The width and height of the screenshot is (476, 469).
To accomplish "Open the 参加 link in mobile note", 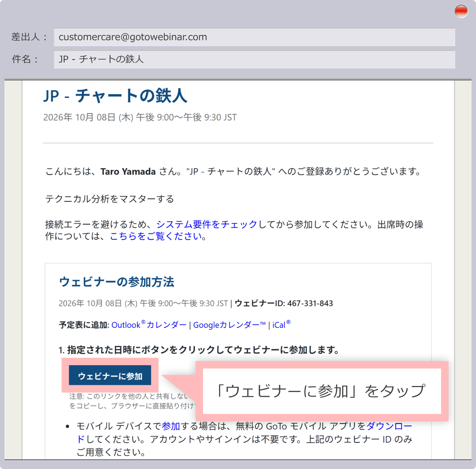I will (x=171, y=426).
